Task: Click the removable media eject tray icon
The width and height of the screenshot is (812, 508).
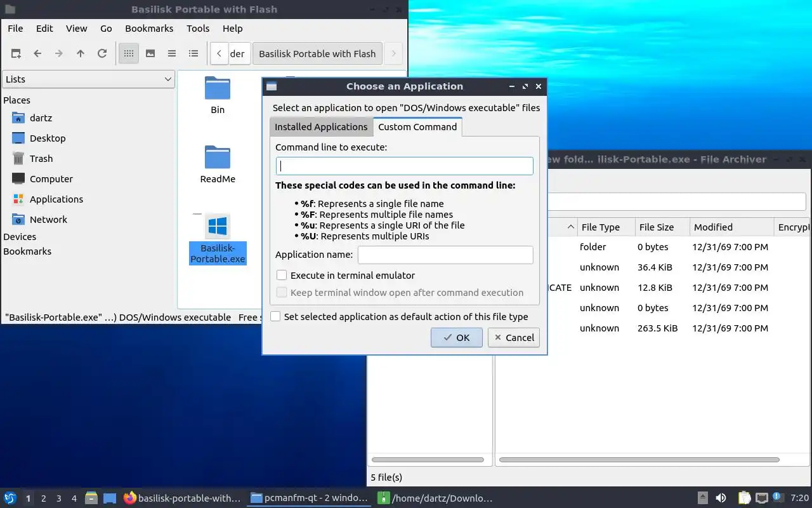Action: [703, 498]
